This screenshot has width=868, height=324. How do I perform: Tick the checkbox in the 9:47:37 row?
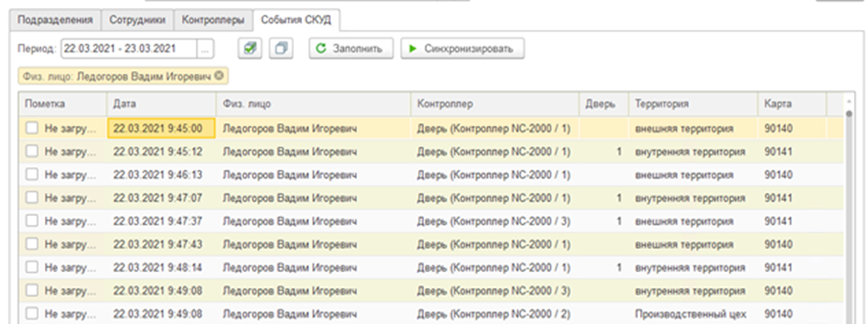coord(32,221)
